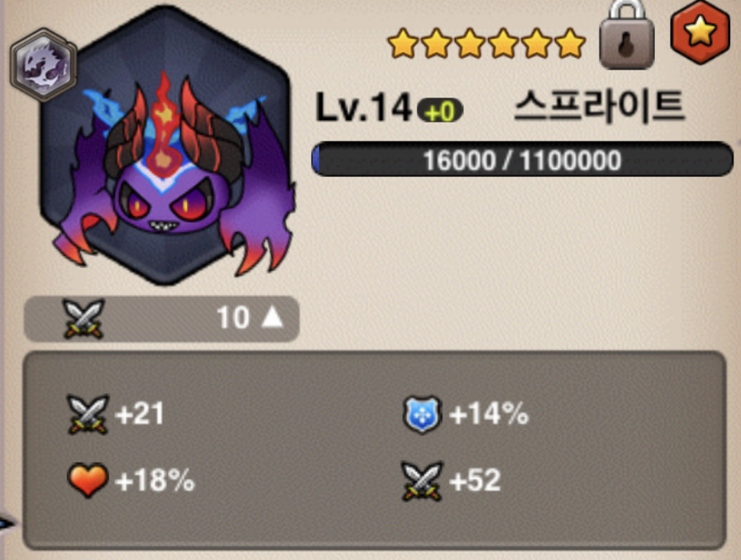Select the blue shield +14% icon
Image resolution: width=741 pixels, height=560 pixels.
coord(423,414)
